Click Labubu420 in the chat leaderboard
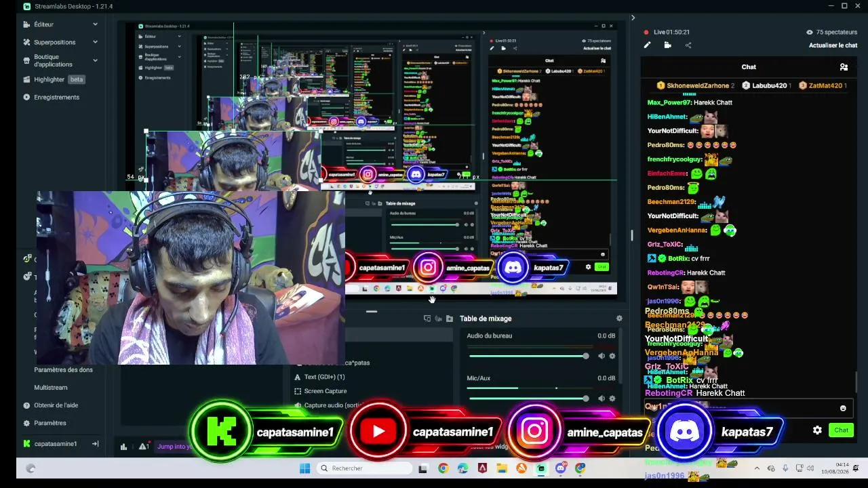 [768, 86]
